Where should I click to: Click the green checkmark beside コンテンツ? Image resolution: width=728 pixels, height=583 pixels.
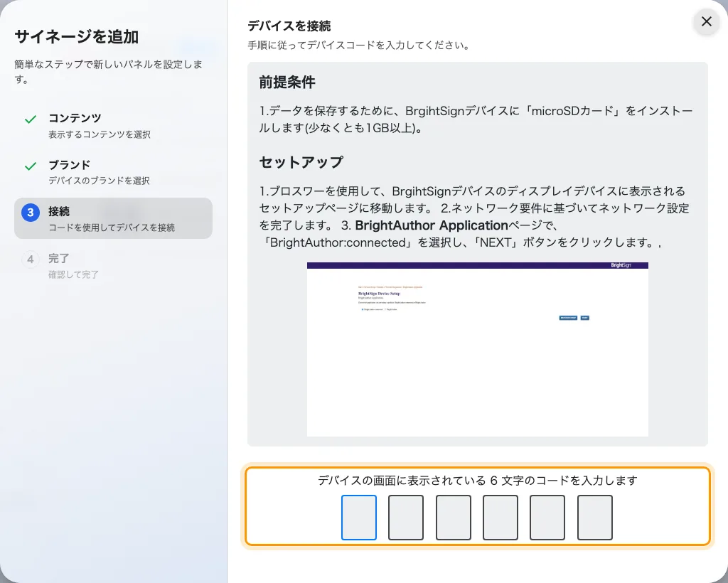point(31,119)
